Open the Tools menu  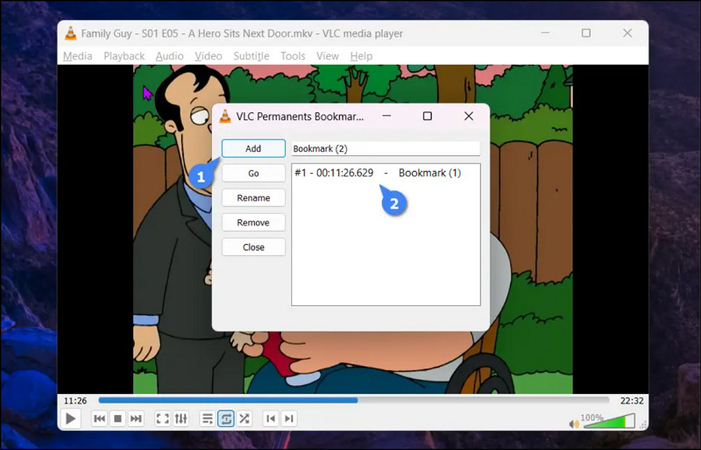pos(293,56)
